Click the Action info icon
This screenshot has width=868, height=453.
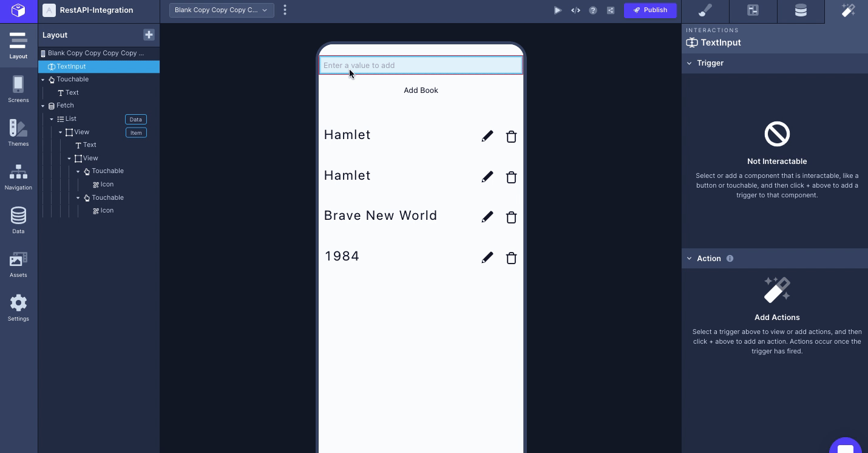tap(730, 258)
